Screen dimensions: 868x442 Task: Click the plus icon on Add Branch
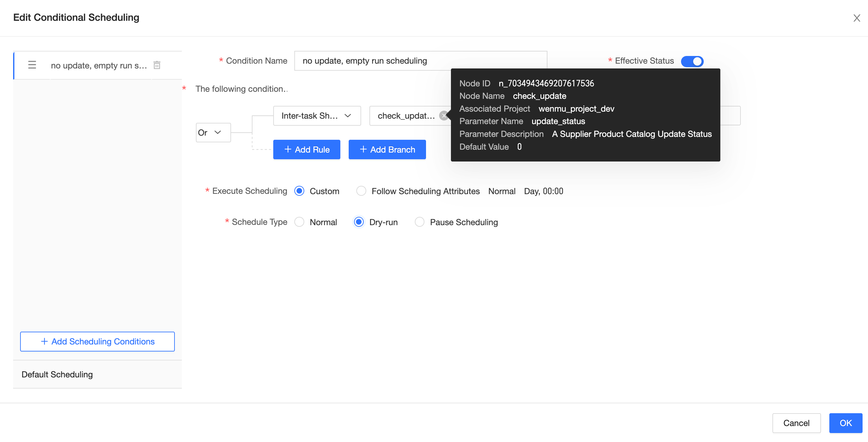tap(363, 149)
